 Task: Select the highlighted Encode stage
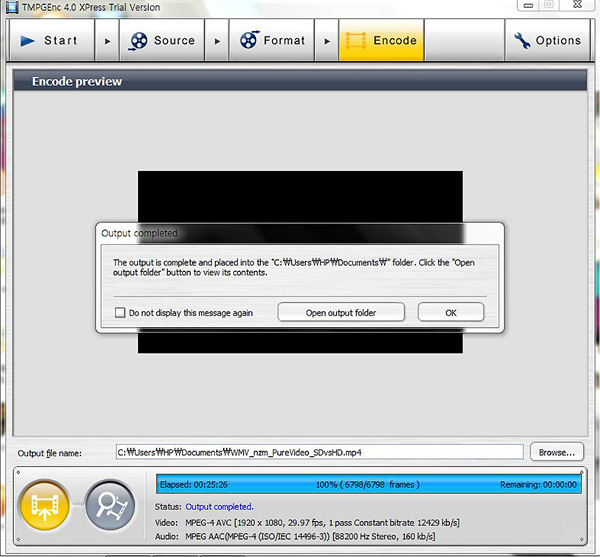tap(381, 40)
